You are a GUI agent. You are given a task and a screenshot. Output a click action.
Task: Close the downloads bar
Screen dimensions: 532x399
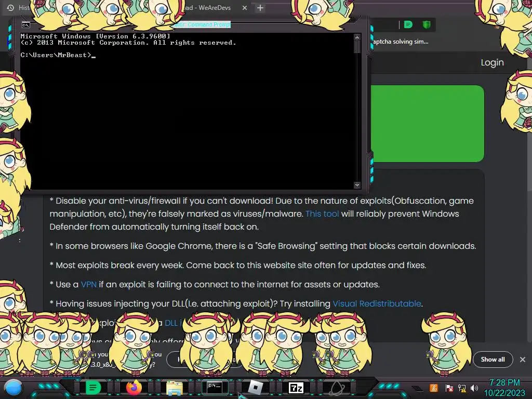(x=523, y=360)
